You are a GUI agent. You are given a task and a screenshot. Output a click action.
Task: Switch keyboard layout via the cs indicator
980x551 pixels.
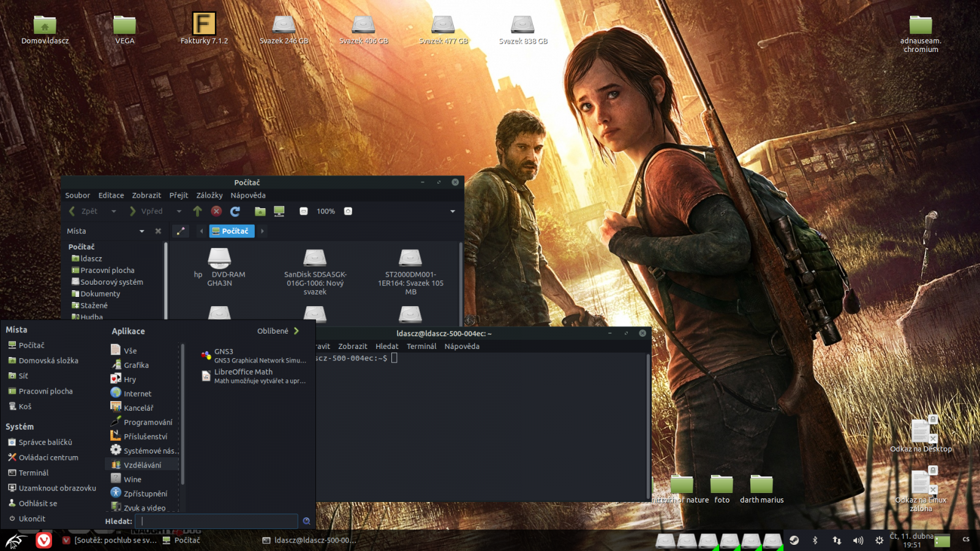click(x=965, y=541)
